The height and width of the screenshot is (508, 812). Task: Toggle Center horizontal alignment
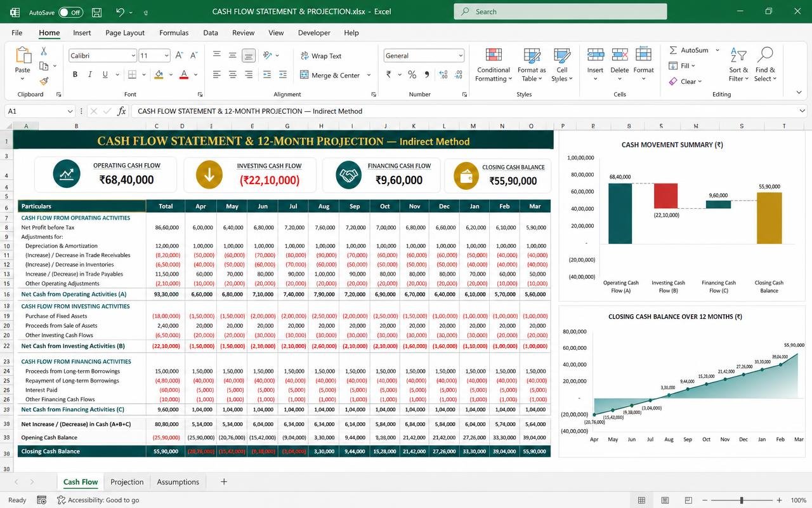tap(233, 75)
